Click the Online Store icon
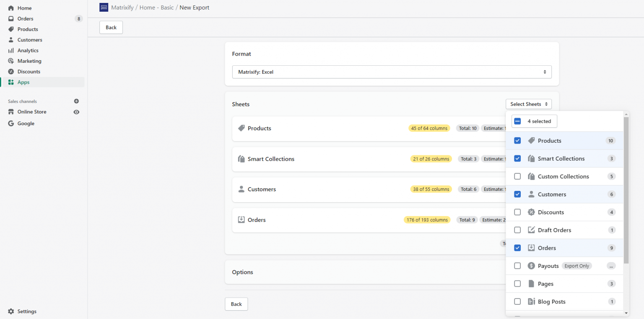 click(x=12, y=111)
